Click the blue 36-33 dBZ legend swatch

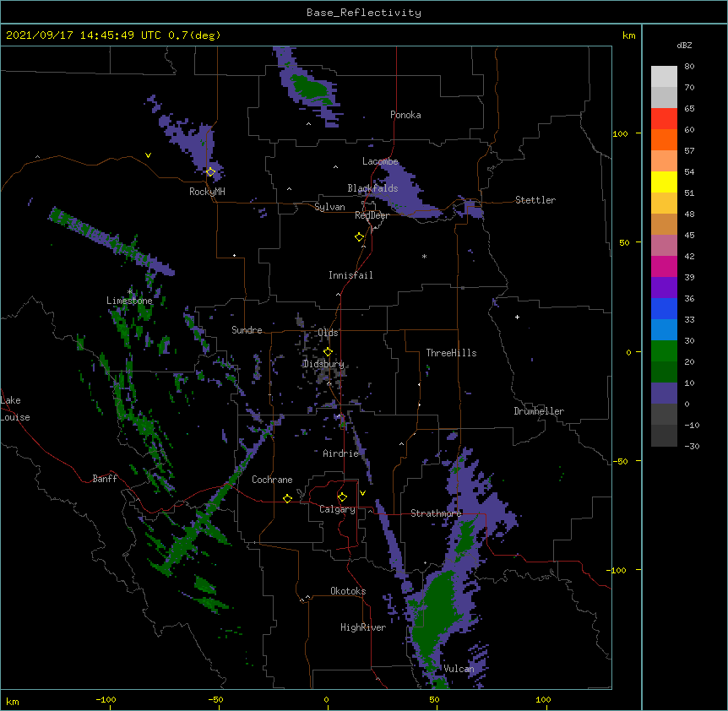tap(664, 308)
